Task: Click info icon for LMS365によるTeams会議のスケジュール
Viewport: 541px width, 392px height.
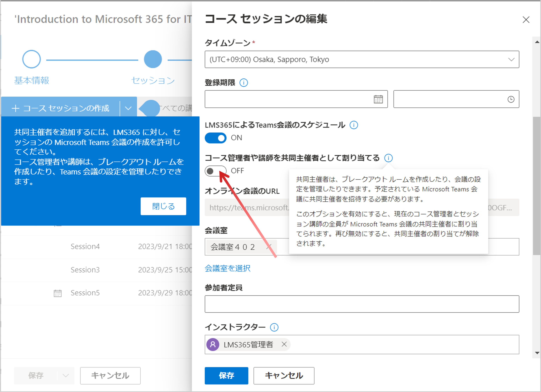Action: [x=354, y=125]
